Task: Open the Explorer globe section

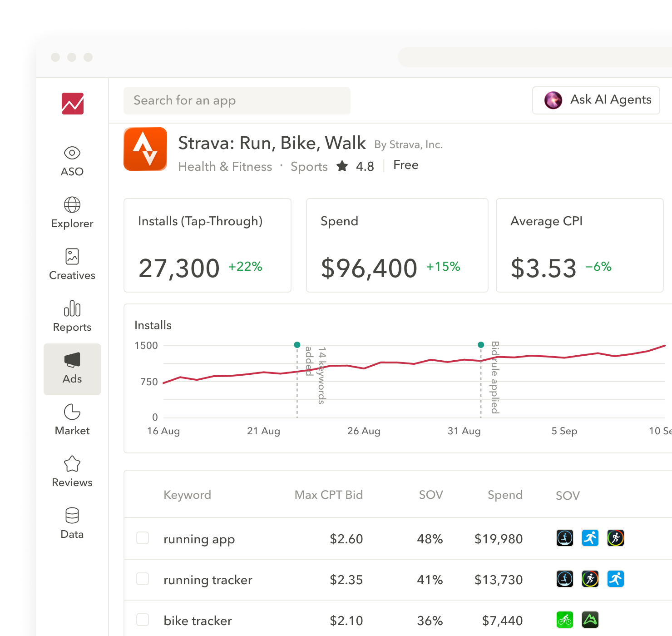Action: click(x=72, y=213)
